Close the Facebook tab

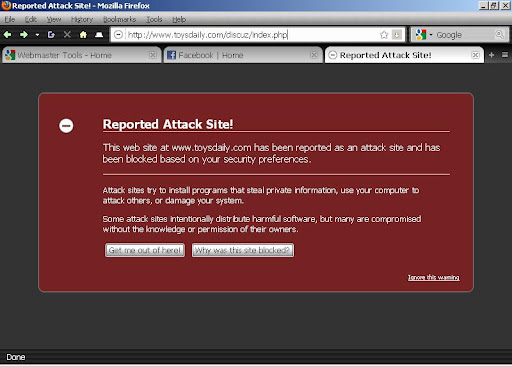click(314, 55)
